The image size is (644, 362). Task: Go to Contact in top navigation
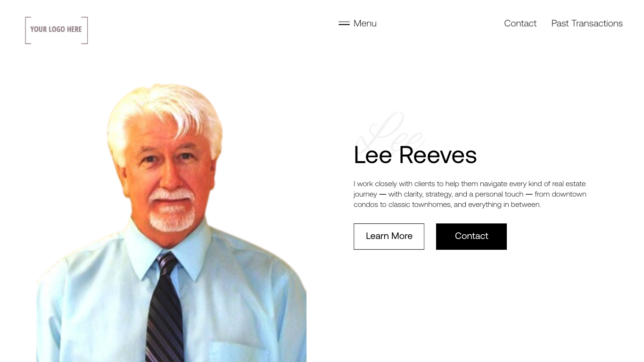tap(520, 24)
